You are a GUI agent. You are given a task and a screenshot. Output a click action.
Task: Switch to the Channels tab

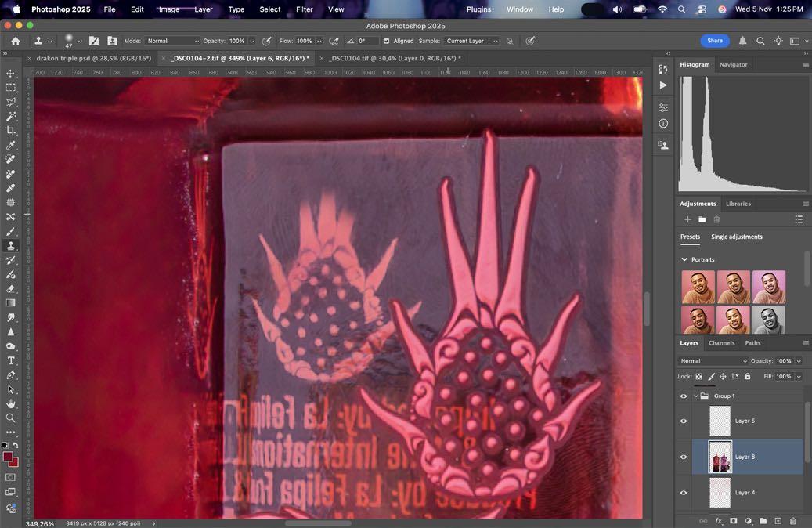coord(721,343)
